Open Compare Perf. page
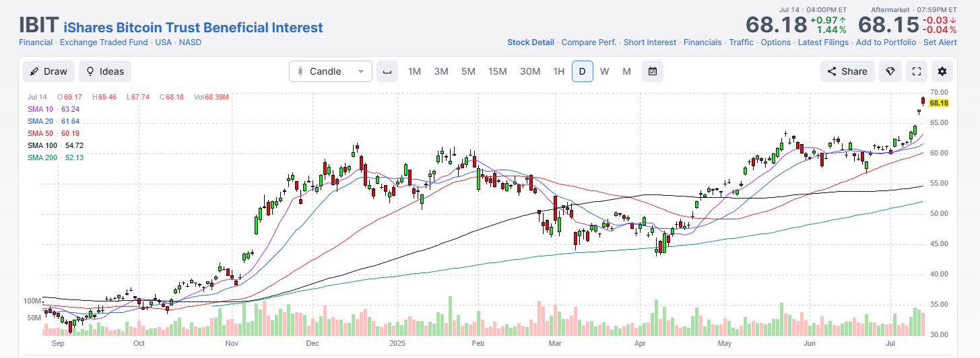 point(589,42)
